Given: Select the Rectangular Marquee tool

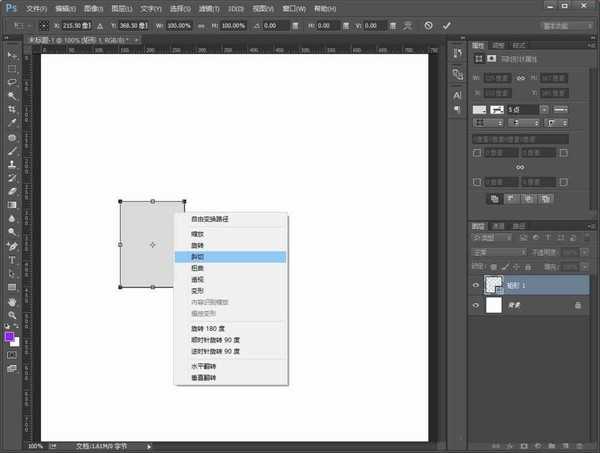Looking at the screenshot, I should tap(11, 68).
